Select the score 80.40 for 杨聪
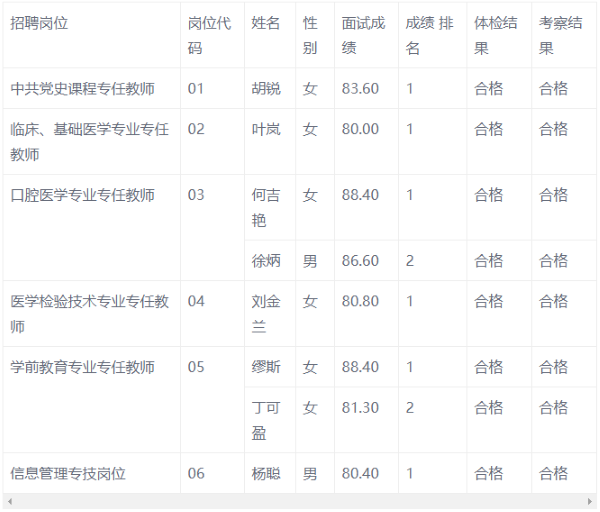 [360, 473]
